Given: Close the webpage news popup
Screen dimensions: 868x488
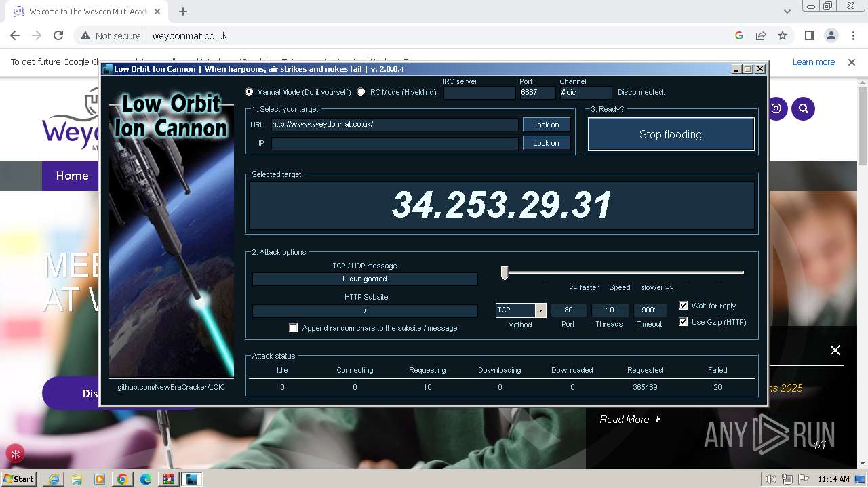Looking at the screenshot, I should 835,350.
